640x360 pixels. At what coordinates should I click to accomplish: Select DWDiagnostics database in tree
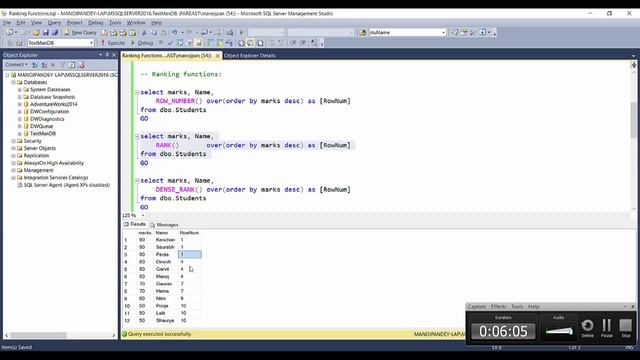pos(47,119)
